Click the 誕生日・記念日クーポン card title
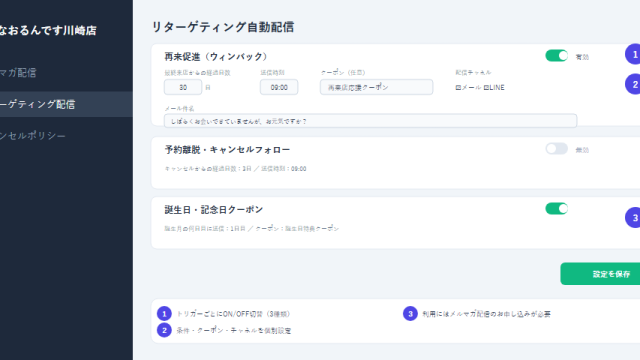 pos(213,209)
